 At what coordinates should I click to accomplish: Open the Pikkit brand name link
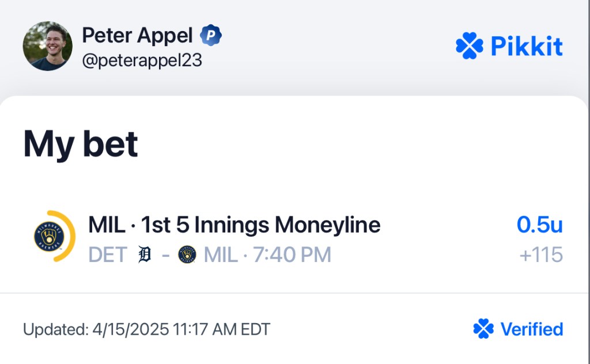click(527, 46)
